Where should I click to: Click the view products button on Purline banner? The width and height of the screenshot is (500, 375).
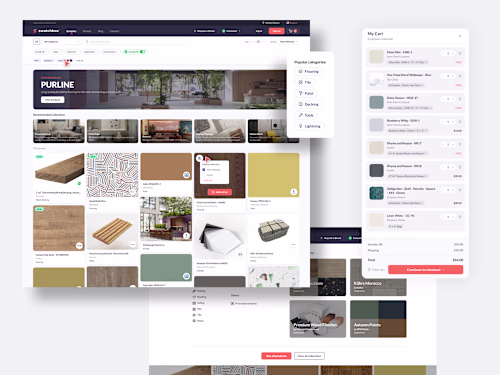(x=53, y=100)
